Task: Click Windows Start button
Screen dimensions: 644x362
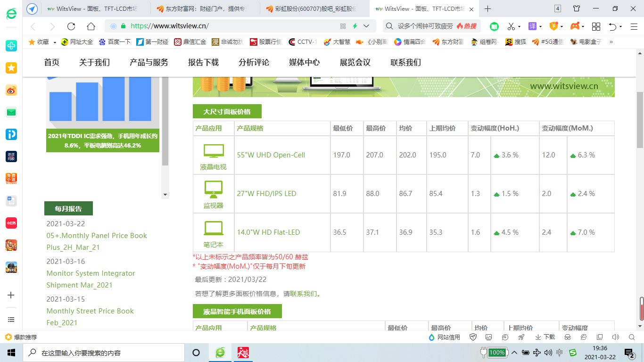Action: [x=11, y=353]
